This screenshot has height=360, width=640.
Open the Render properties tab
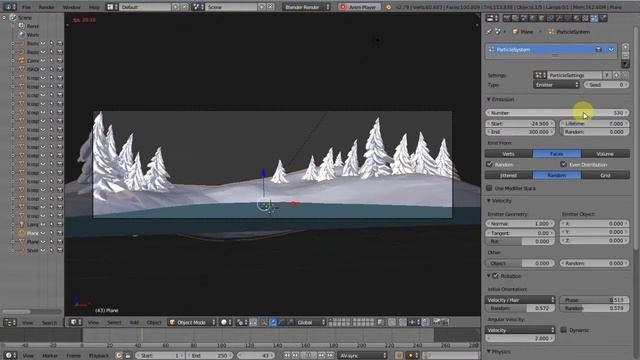pos(507,18)
